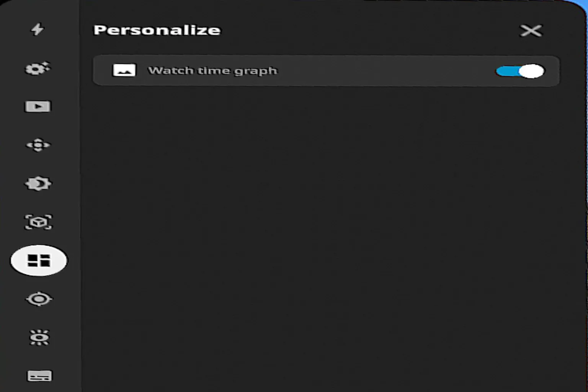Select the gear with sparkle icon
588x392 pixels.
point(38,69)
